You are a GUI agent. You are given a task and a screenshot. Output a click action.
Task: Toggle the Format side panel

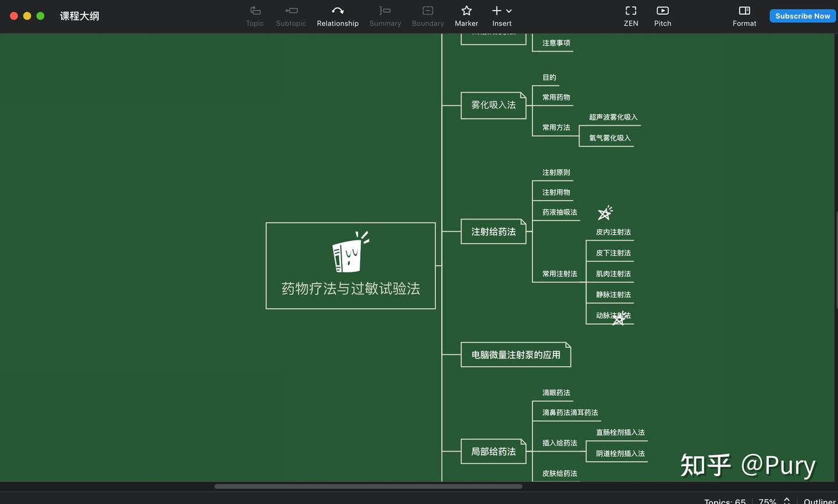click(x=744, y=16)
